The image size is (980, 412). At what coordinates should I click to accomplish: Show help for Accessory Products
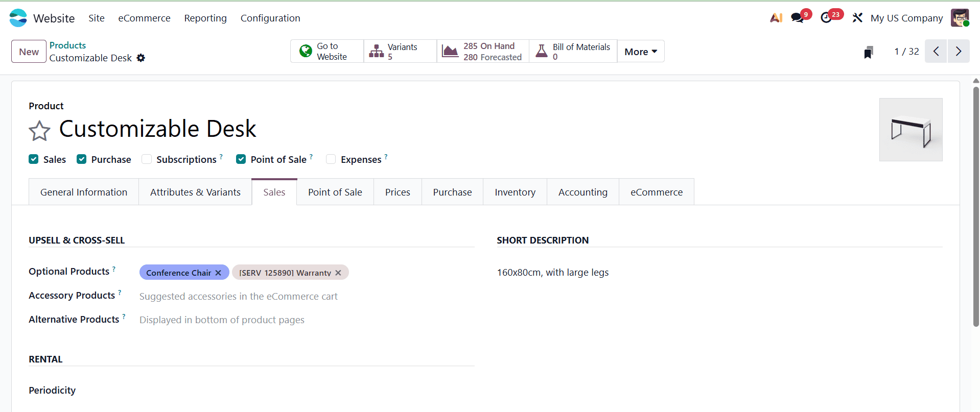click(120, 292)
